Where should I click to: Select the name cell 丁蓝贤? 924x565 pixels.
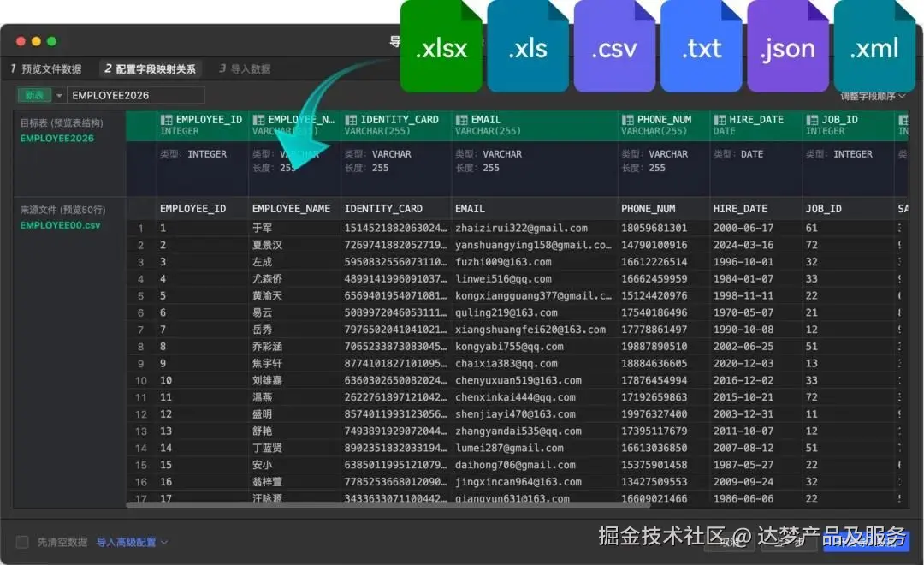(x=267, y=449)
